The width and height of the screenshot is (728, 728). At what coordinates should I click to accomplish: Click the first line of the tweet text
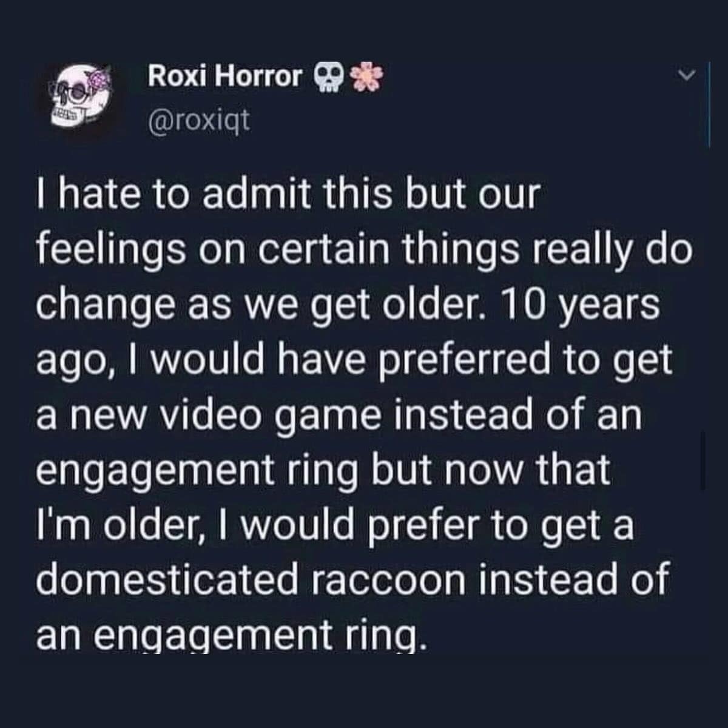point(289,193)
